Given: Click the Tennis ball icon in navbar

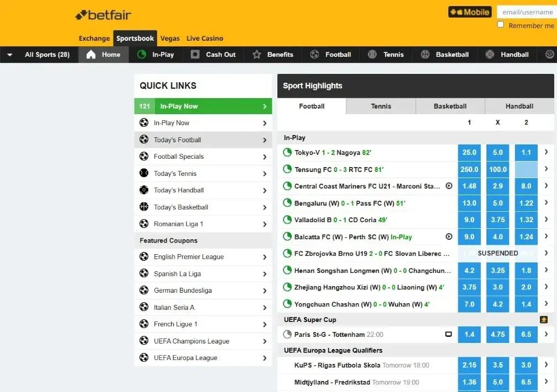Looking at the screenshot, I should (x=372, y=55).
